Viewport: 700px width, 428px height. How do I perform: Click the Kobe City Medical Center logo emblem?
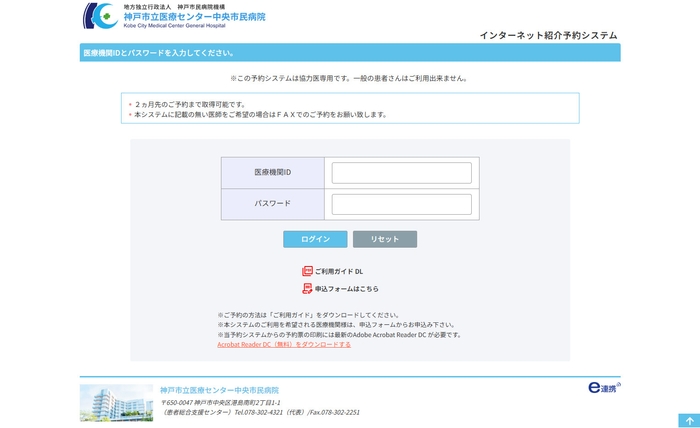(99, 16)
